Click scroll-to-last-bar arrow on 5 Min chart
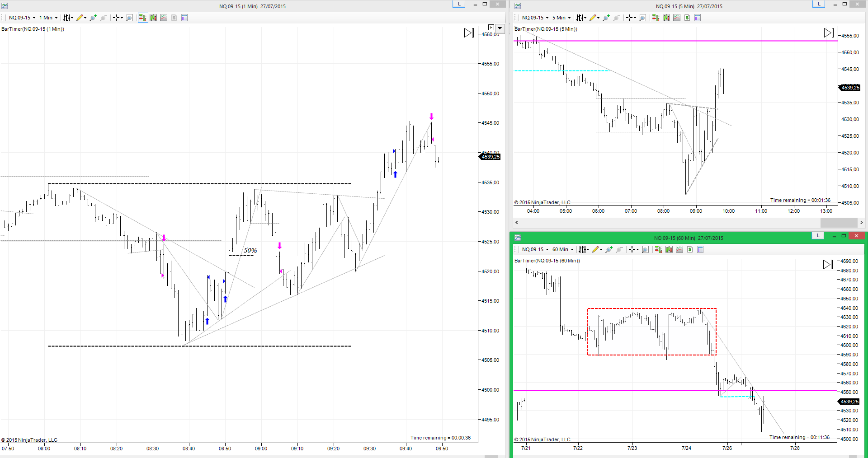The width and height of the screenshot is (868, 458). click(829, 33)
